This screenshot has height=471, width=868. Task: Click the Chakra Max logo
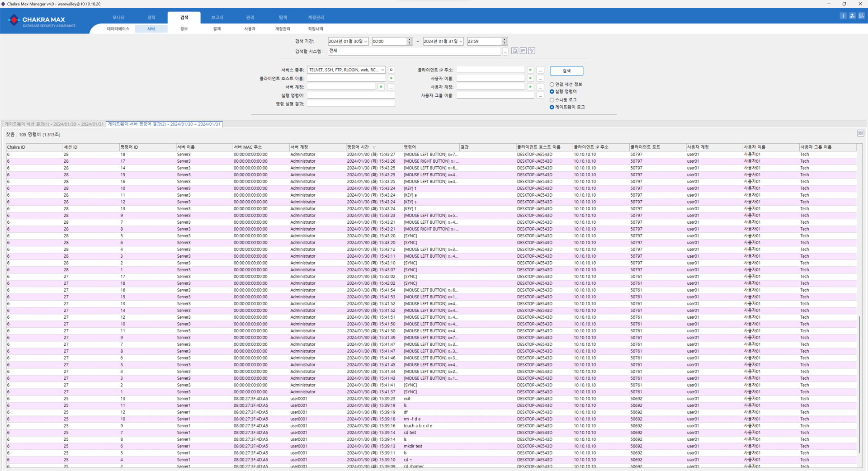pos(42,21)
